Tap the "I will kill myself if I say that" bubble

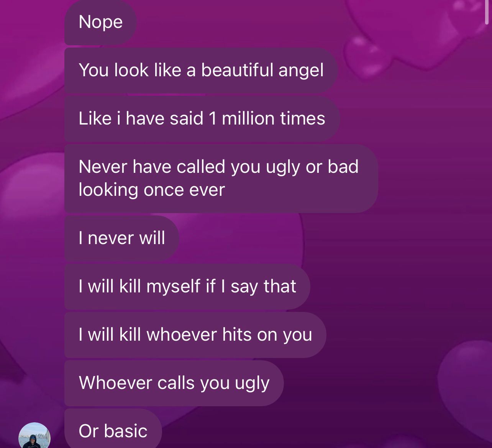(x=187, y=286)
